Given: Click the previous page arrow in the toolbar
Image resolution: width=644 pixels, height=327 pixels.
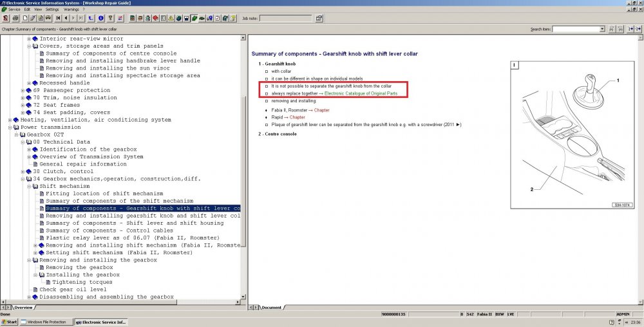Looking at the screenshot, I should (x=66, y=18).
